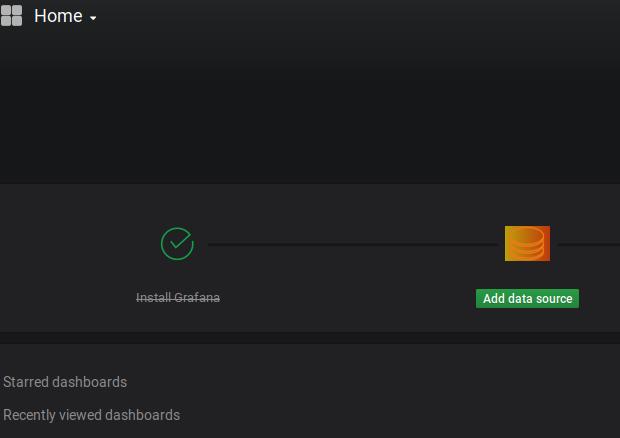This screenshot has height=438, width=620.
Task: Click the dashboards grid icon beside Home
Action: pyautogui.click(x=11, y=16)
